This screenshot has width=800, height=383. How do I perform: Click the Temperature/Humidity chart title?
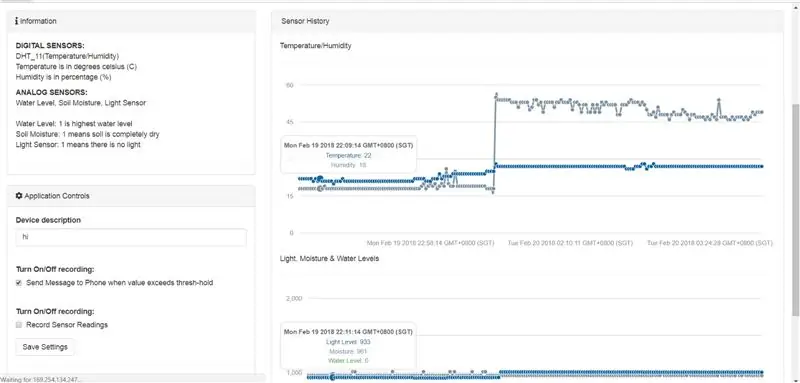[315, 45]
